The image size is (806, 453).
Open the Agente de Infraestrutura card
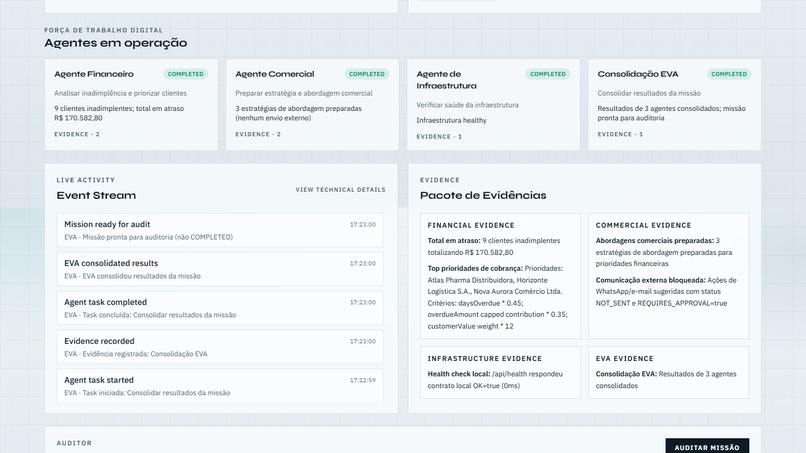(x=493, y=104)
